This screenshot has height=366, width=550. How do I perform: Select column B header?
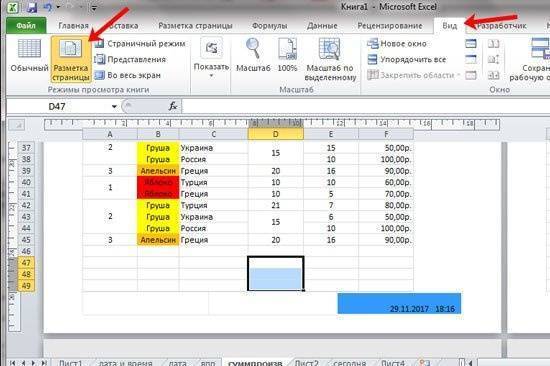click(x=158, y=134)
